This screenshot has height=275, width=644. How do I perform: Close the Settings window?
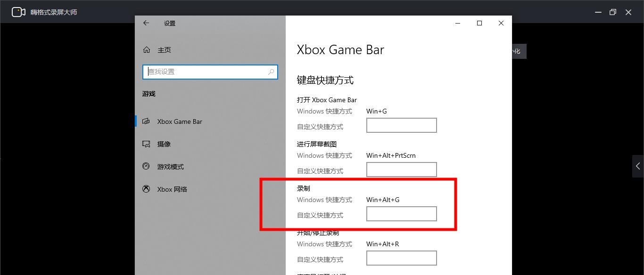tap(501, 23)
